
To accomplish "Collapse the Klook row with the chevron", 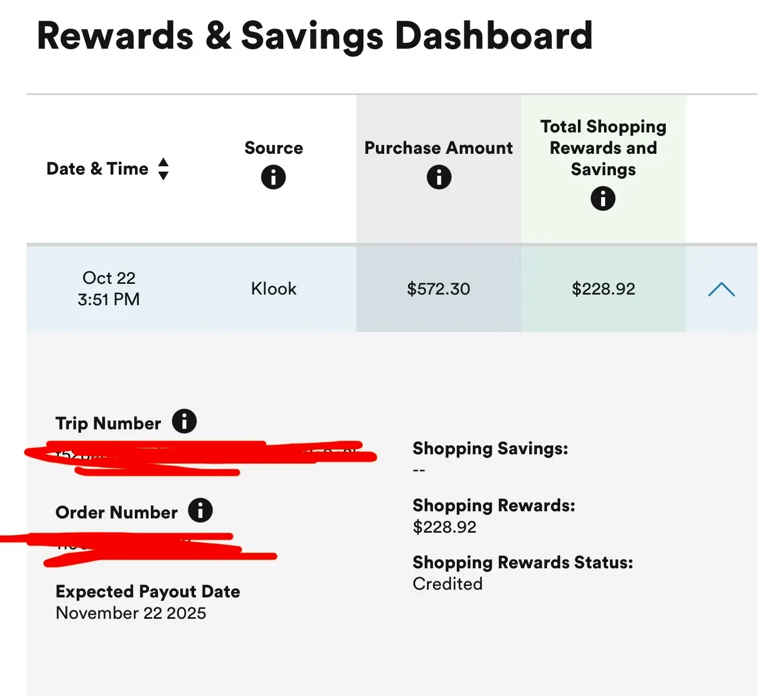I will pos(721,289).
